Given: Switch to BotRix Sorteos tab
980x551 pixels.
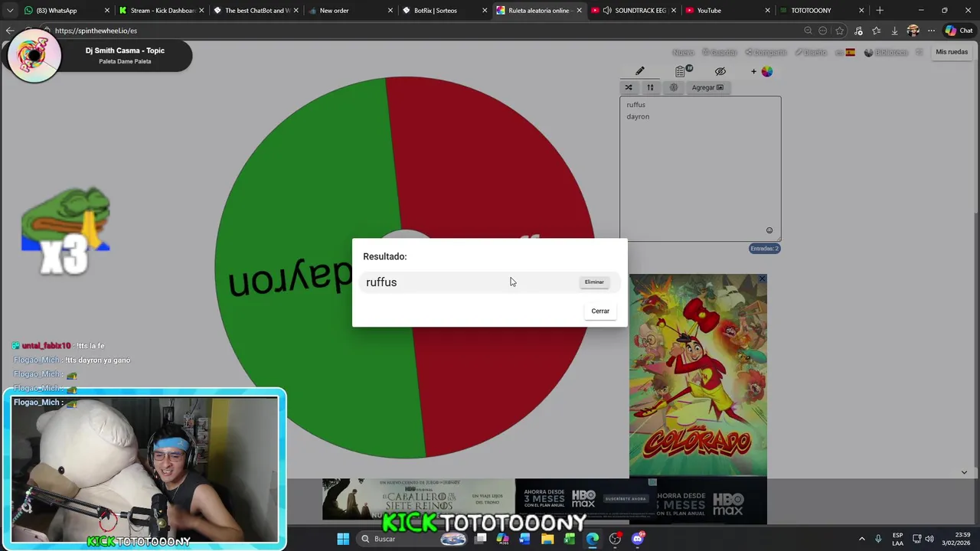Looking at the screenshot, I should tap(443, 11).
